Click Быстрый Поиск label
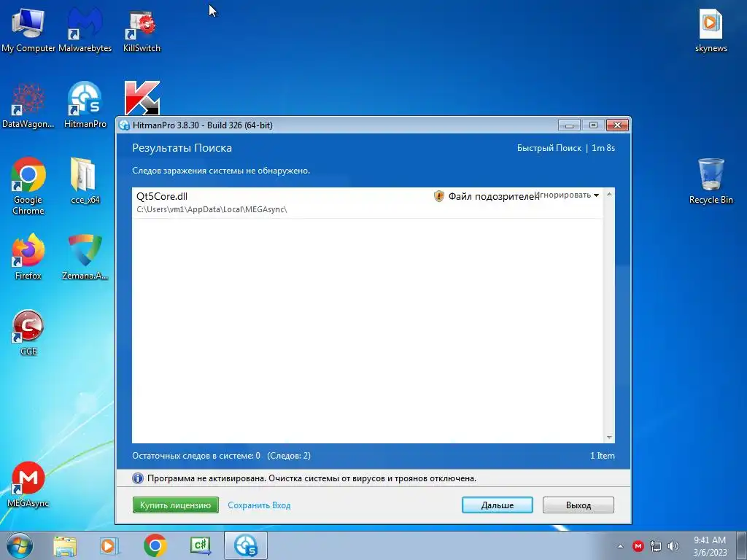 [549, 148]
